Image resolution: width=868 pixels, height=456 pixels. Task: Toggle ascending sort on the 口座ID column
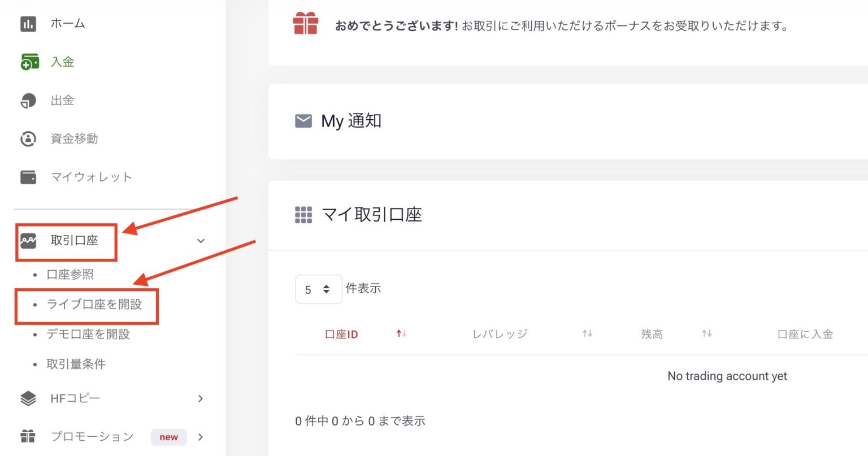coord(401,333)
